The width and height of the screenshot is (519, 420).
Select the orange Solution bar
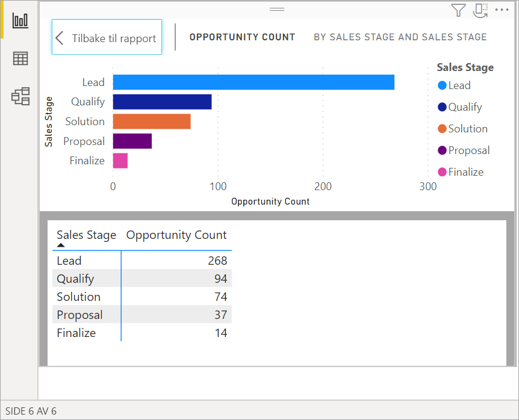point(152,122)
